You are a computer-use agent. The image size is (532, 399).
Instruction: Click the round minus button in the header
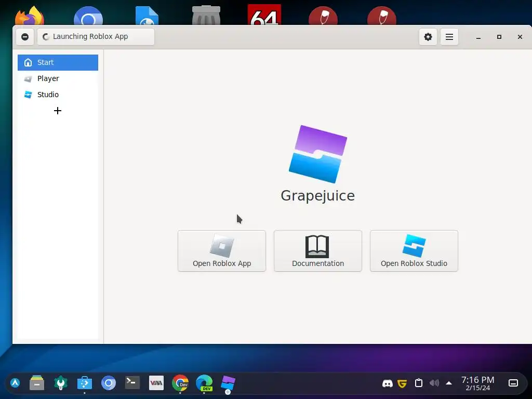tap(25, 37)
